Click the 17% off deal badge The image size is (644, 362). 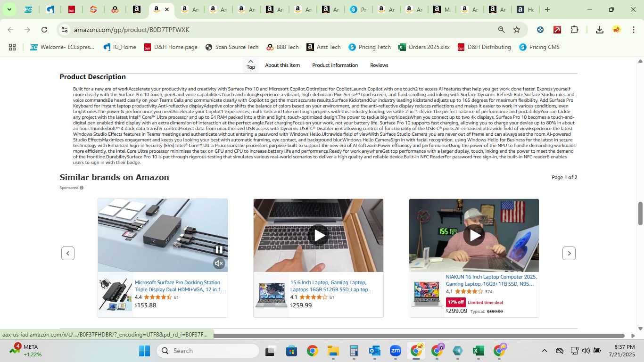pos(456,302)
